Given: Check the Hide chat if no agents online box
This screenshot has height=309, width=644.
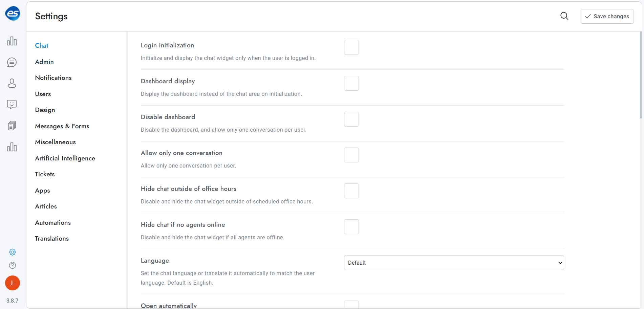Looking at the screenshot, I should pos(351,227).
